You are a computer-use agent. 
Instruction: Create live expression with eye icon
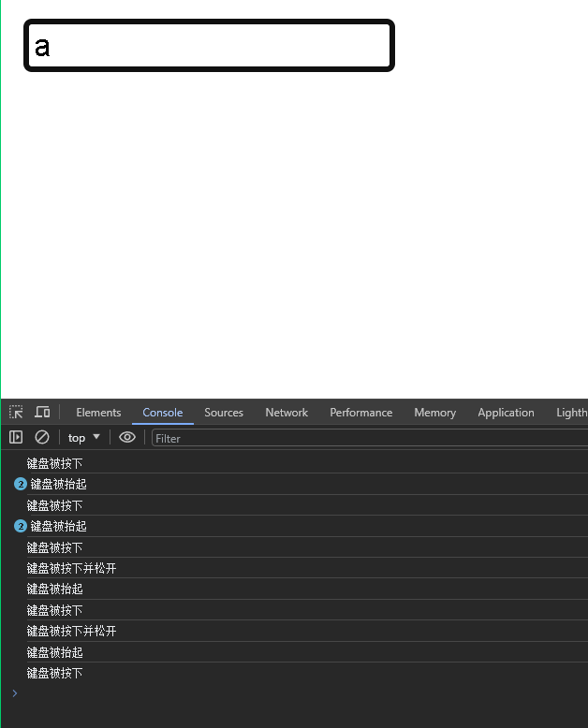[126, 437]
